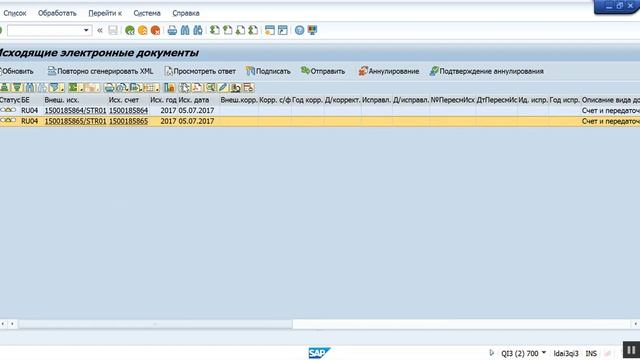The height and width of the screenshot is (360, 640).
Task: Click the green Back arrow icon
Action: (x=130, y=30)
